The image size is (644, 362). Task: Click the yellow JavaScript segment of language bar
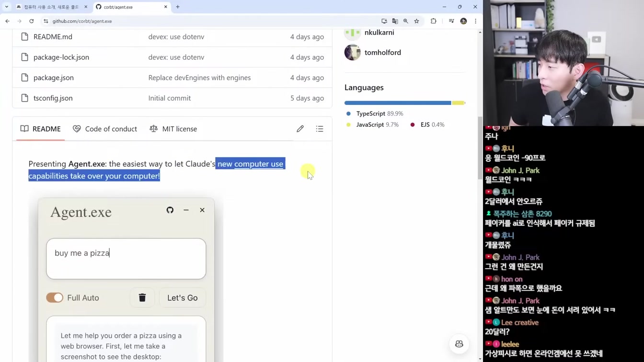click(x=458, y=103)
